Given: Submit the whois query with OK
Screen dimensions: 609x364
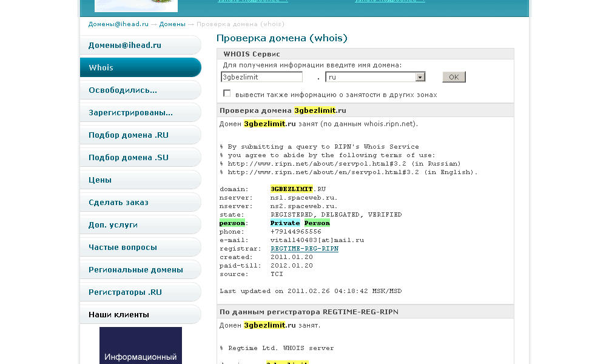Looking at the screenshot, I should tap(454, 77).
